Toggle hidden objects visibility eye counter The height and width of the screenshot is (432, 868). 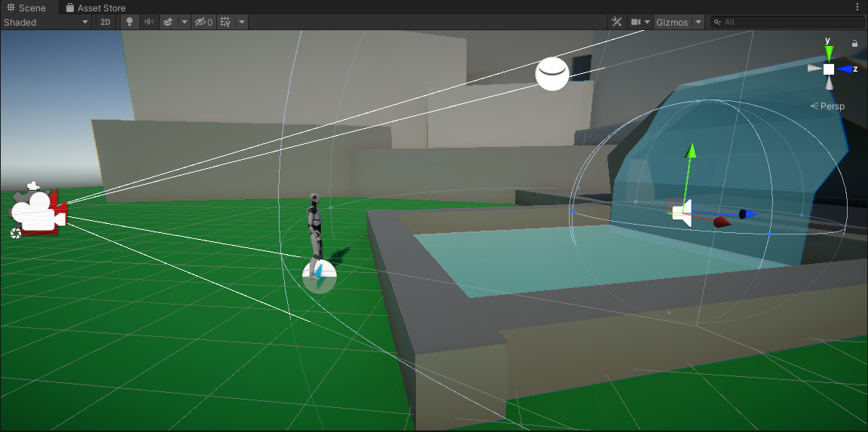point(203,22)
